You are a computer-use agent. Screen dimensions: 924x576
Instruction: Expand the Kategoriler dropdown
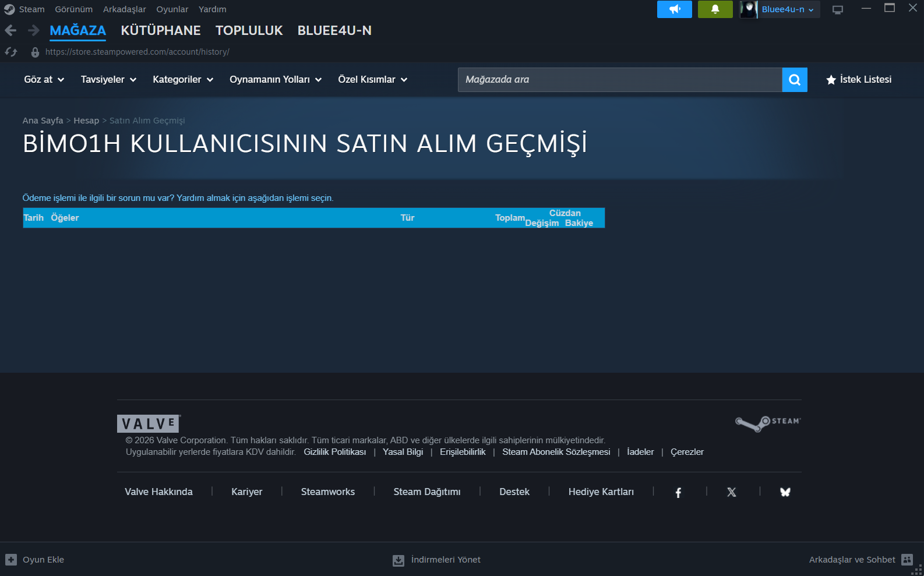tap(183, 80)
